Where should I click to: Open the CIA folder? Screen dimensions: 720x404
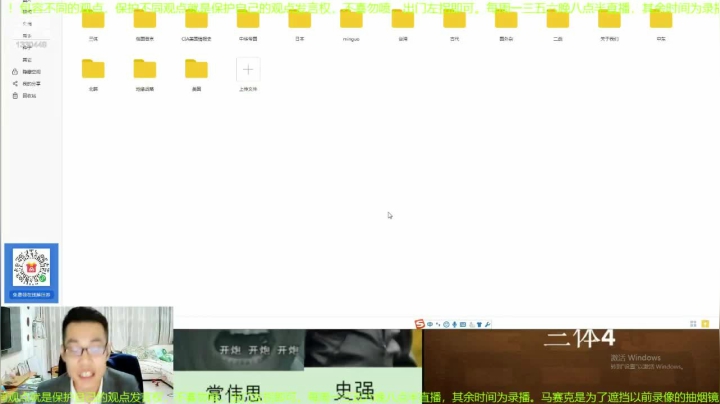(x=196, y=20)
